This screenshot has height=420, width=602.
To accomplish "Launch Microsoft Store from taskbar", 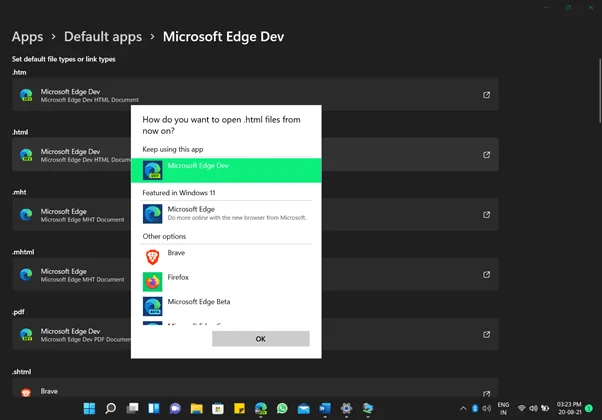I will click(x=218, y=408).
